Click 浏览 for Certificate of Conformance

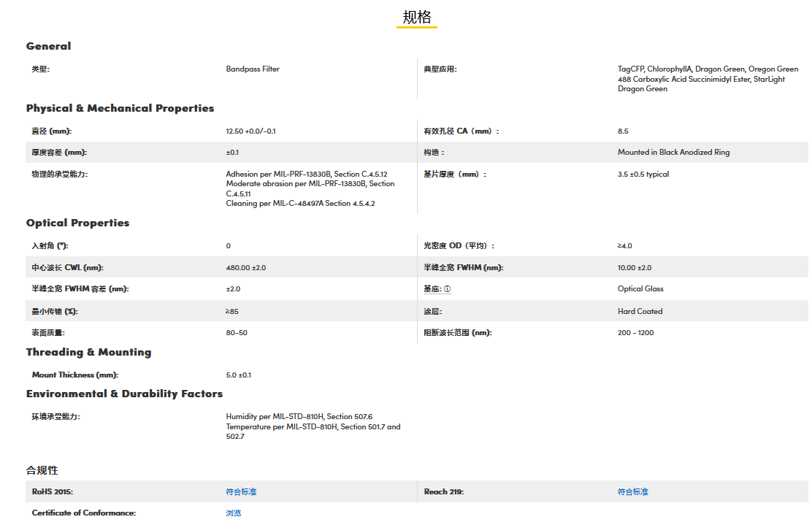click(x=234, y=513)
